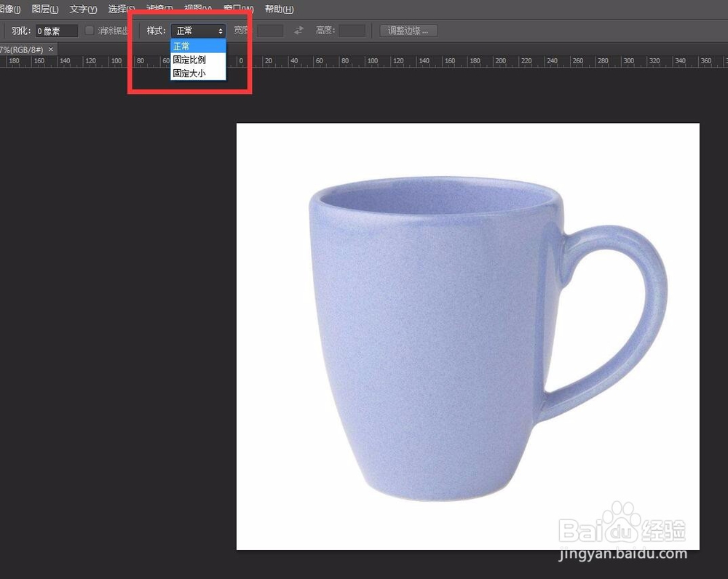Choose 正常 in the style list
The image size is (728, 579).
(198, 46)
